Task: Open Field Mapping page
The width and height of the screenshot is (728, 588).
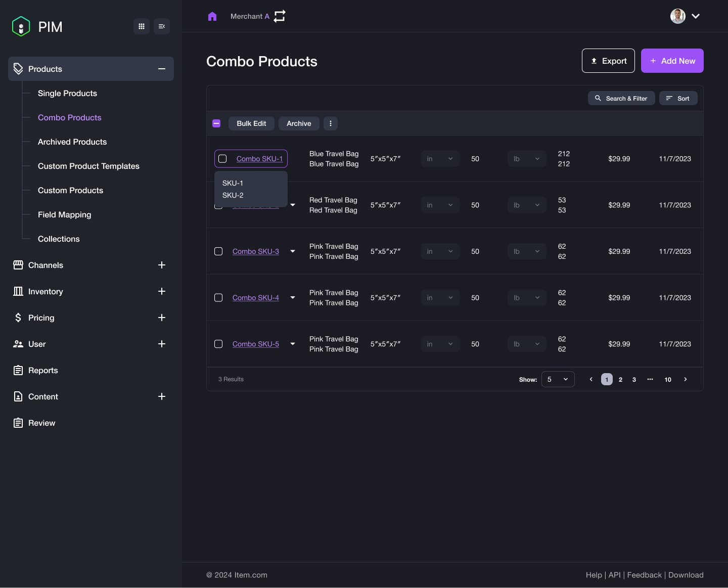Action: click(64, 214)
